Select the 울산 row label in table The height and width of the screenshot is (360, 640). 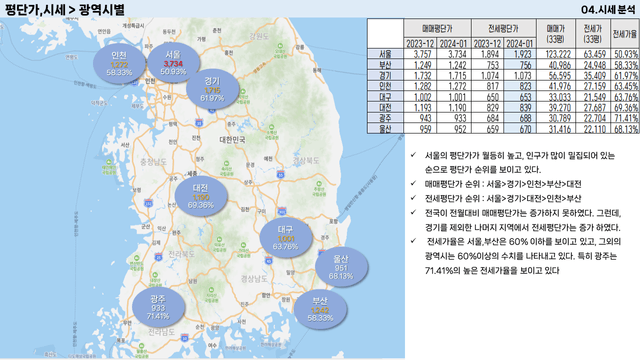pos(385,129)
